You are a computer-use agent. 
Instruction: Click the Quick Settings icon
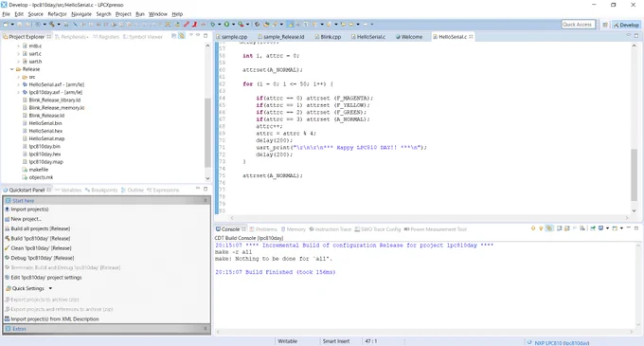coord(9,288)
